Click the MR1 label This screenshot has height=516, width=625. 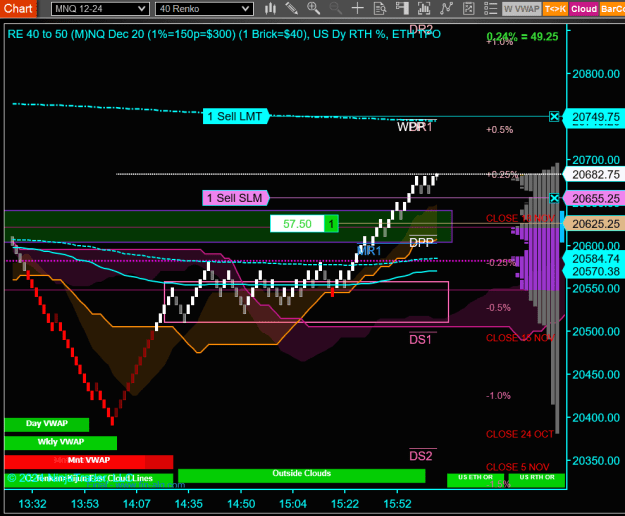[x=369, y=251]
